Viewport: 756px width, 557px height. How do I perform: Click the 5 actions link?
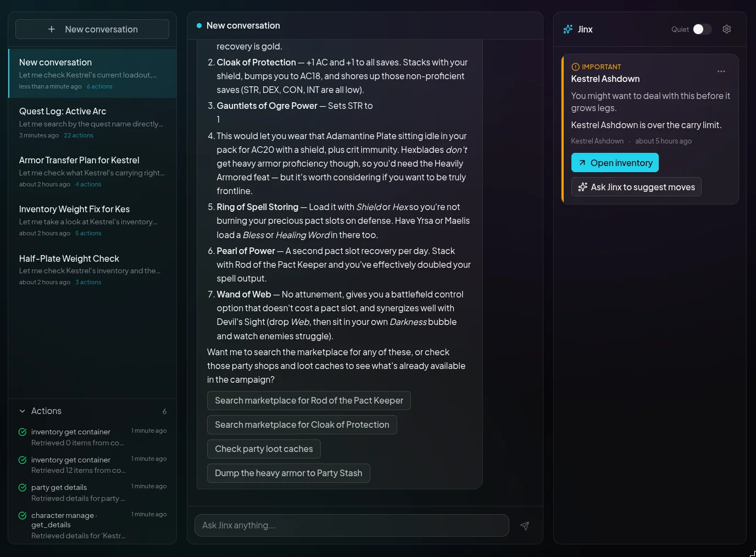tap(88, 233)
